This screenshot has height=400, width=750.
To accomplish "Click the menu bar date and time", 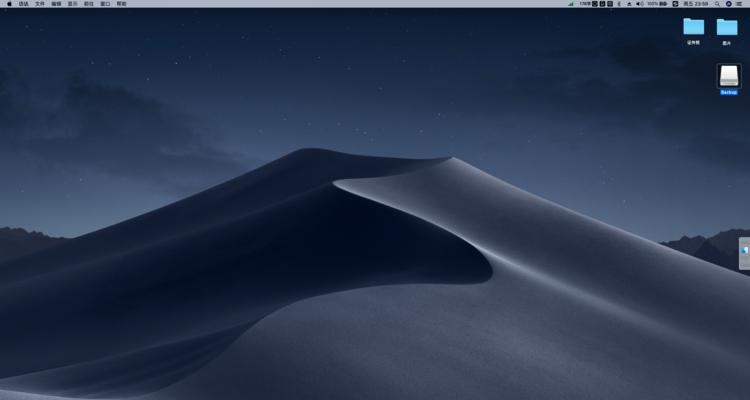I will [x=695, y=3].
